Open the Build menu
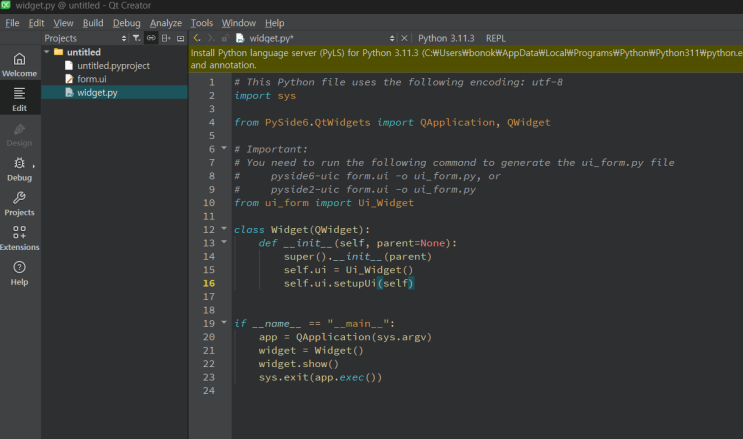The width and height of the screenshot is (743, 439). (93, 22)
